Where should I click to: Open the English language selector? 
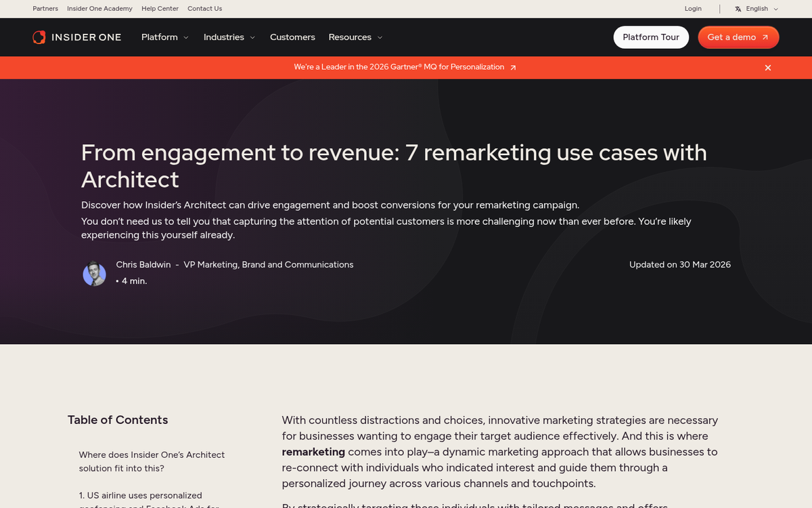point(756,8)
